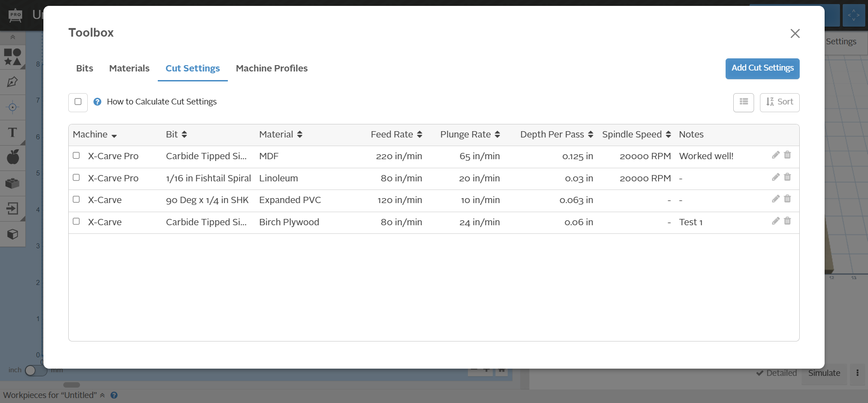
Task: Check the X-Carve Birch Plywood row
Action: pos(76,221)
